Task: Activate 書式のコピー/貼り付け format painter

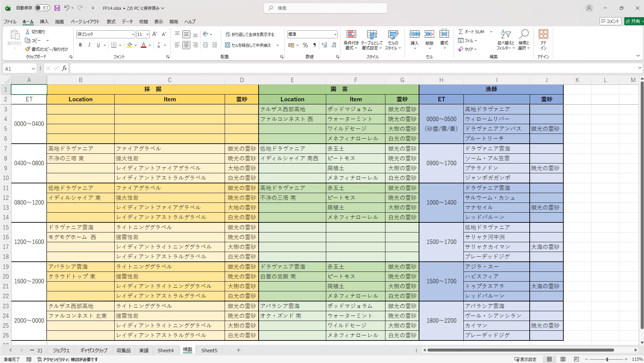Action: (x=46, y=49)
